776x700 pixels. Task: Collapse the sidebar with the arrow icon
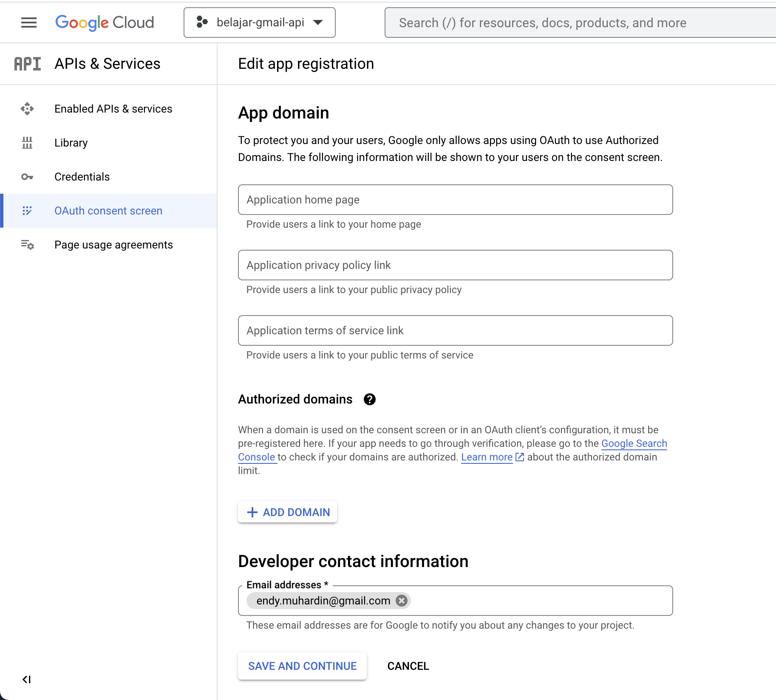pyautogui.click(x=27, y=679)
